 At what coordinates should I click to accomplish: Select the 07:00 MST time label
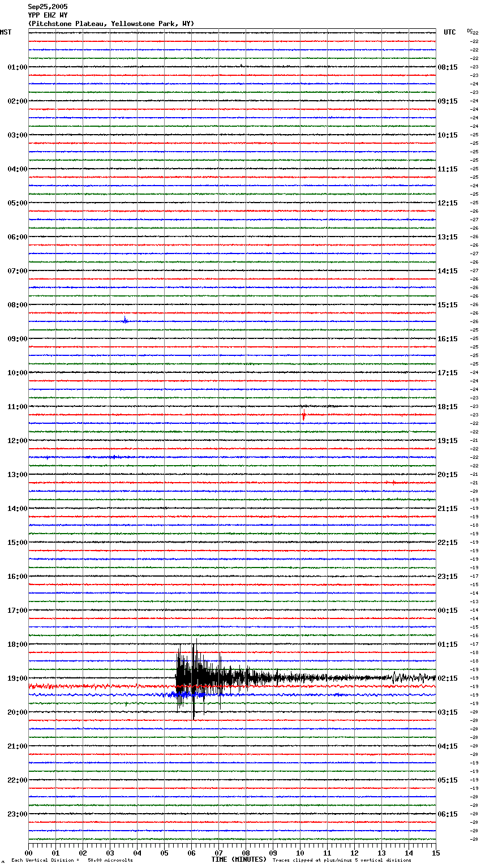coord(18,271)
